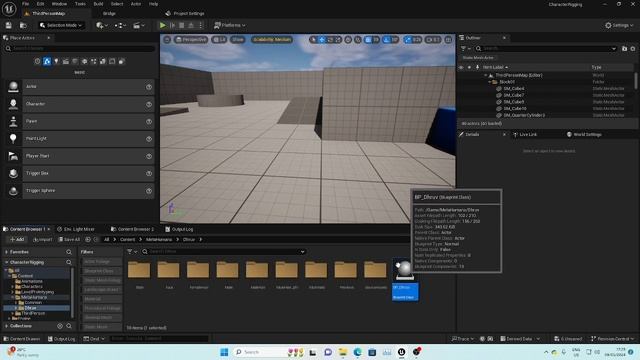Open the Outliner filter dropdown
The width and height of the screenshot is (640, 360).
point(465,48)
